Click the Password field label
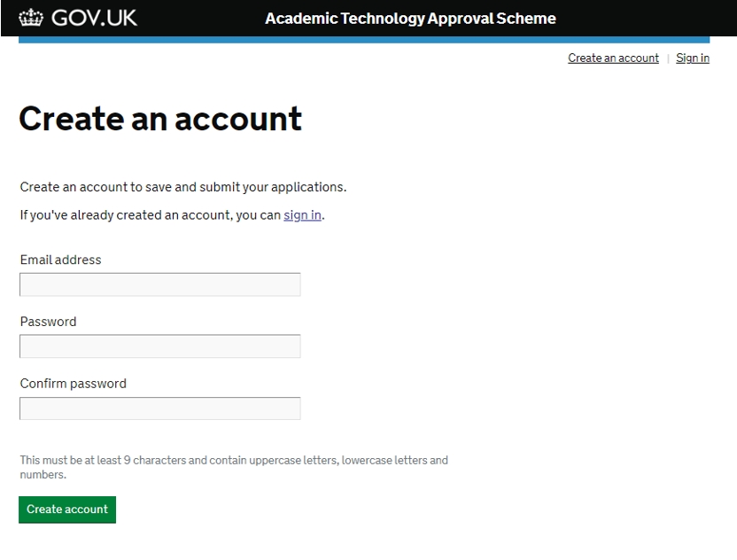 (x=48, y=322)
